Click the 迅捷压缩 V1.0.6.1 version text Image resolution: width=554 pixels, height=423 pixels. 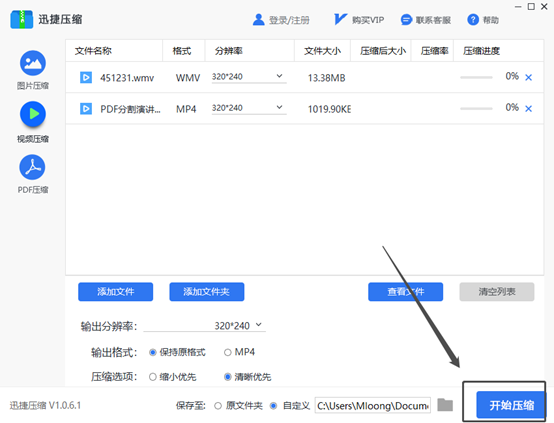click(x=45, y=405)
